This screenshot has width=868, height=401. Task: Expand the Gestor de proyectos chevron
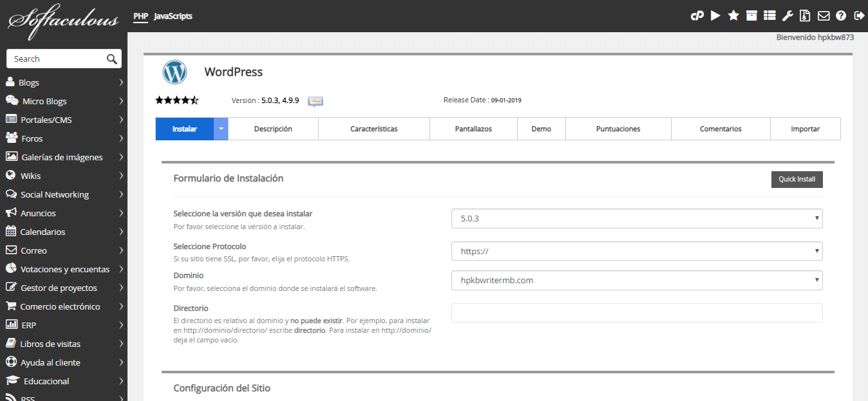121,288
